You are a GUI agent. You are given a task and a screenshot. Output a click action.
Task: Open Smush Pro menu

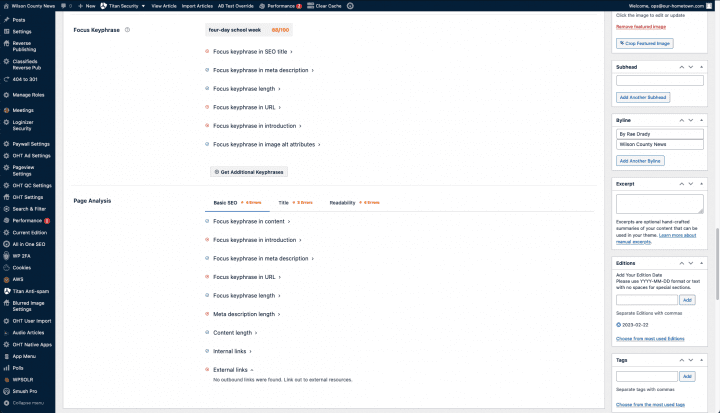[25, 391]
